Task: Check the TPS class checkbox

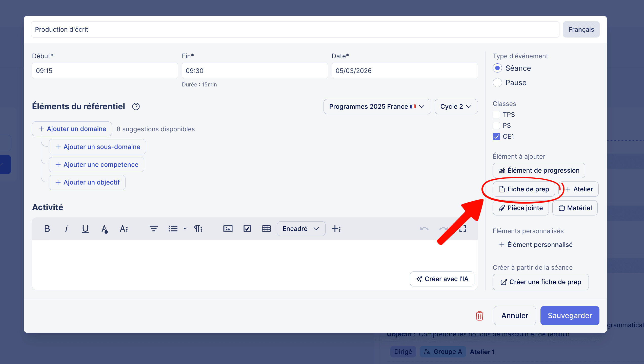Action: (496, 115)
